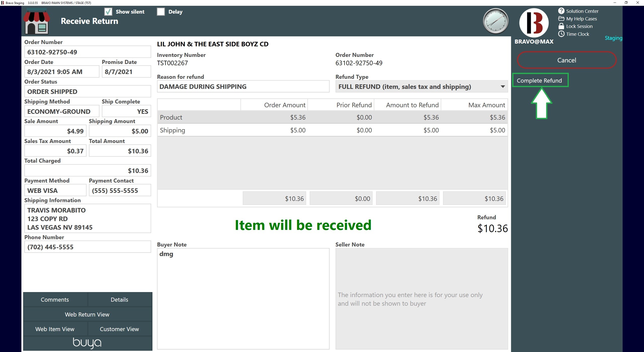Cancel the return
This screenshot has width=644, height=352.
(567, 60)
